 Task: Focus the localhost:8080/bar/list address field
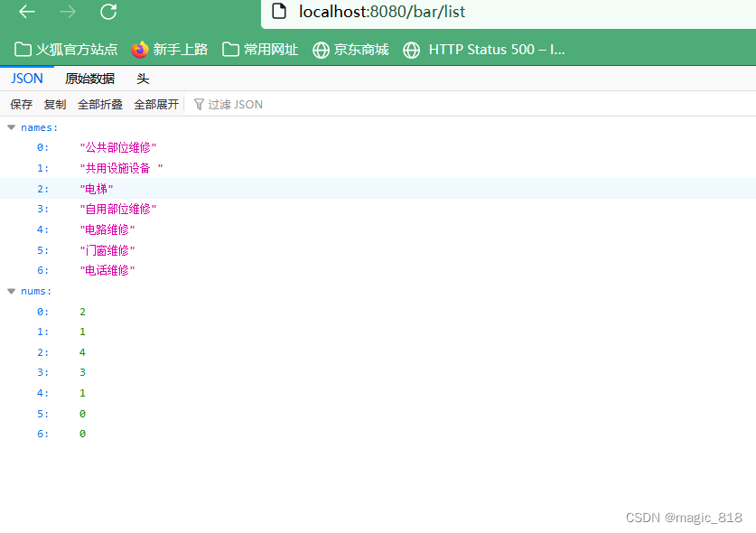(x=509, y=12)
